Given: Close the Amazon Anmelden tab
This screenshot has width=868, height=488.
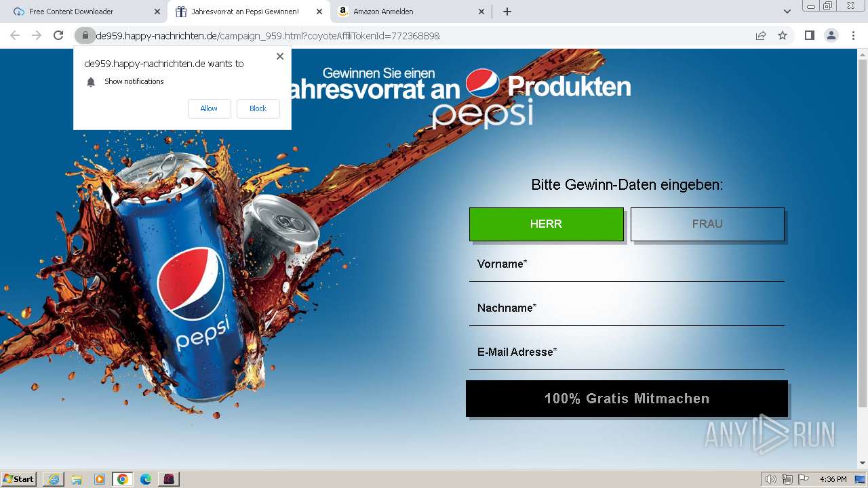Looking at the screenshot, I should (481, 12).
